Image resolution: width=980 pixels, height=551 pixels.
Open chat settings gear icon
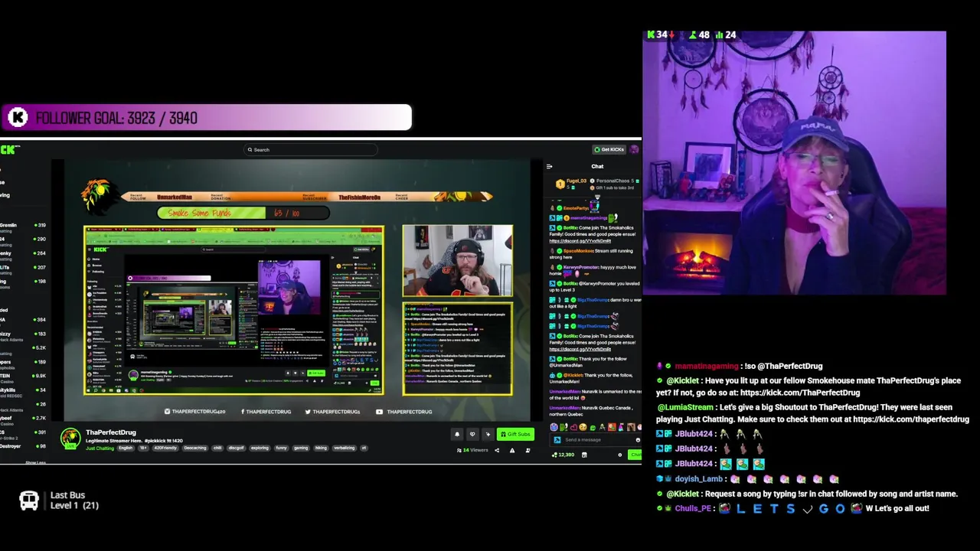[x=620, y=455]
